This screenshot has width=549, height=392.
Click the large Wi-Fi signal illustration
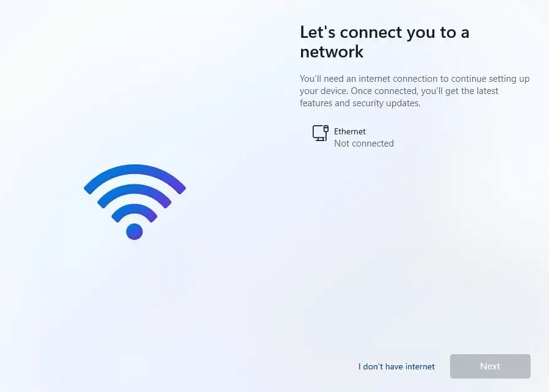tap(134, 202)
